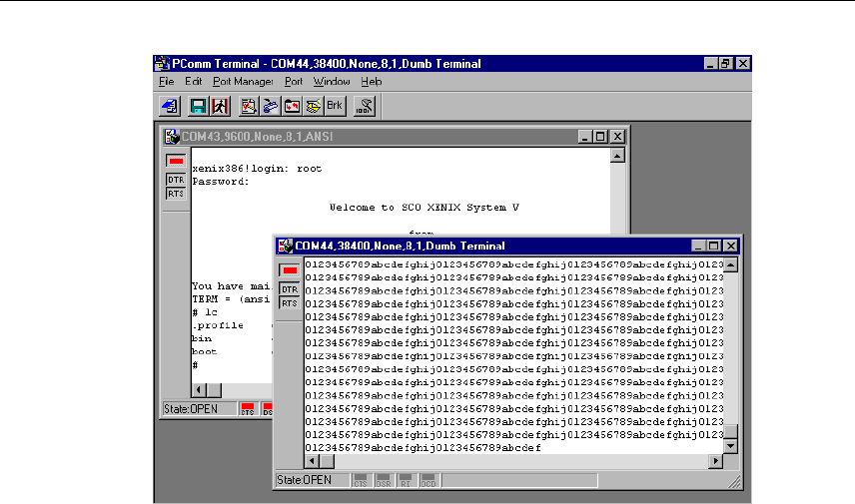Click the red indicator in COM43 window
This screenshot has height=504, width=855.
pyautogui.click(x=176, y=161)
